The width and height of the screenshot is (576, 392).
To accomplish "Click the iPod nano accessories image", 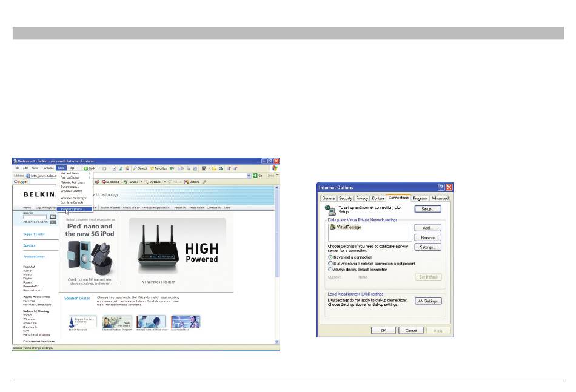I will coord(91,258).
